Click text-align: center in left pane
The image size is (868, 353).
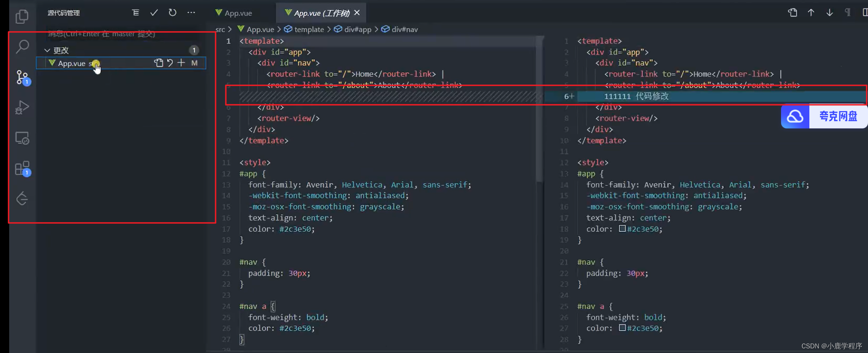290,218
